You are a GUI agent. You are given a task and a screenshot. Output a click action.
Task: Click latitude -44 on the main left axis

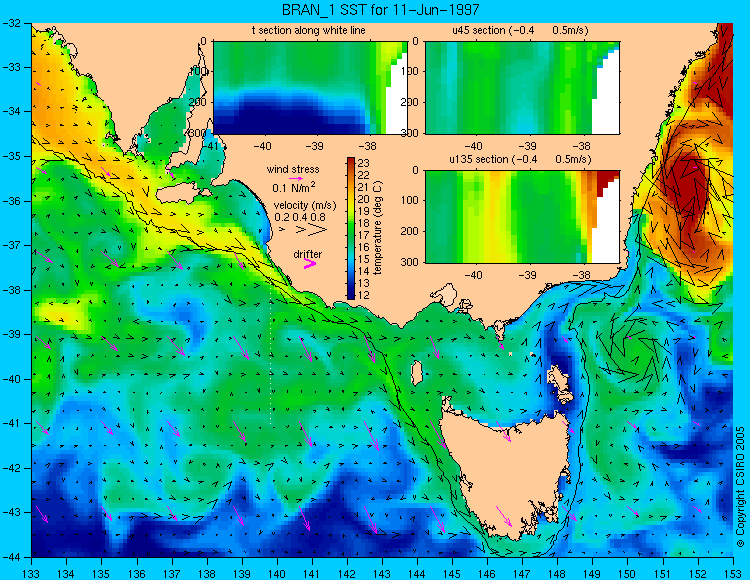pos(11,557)
